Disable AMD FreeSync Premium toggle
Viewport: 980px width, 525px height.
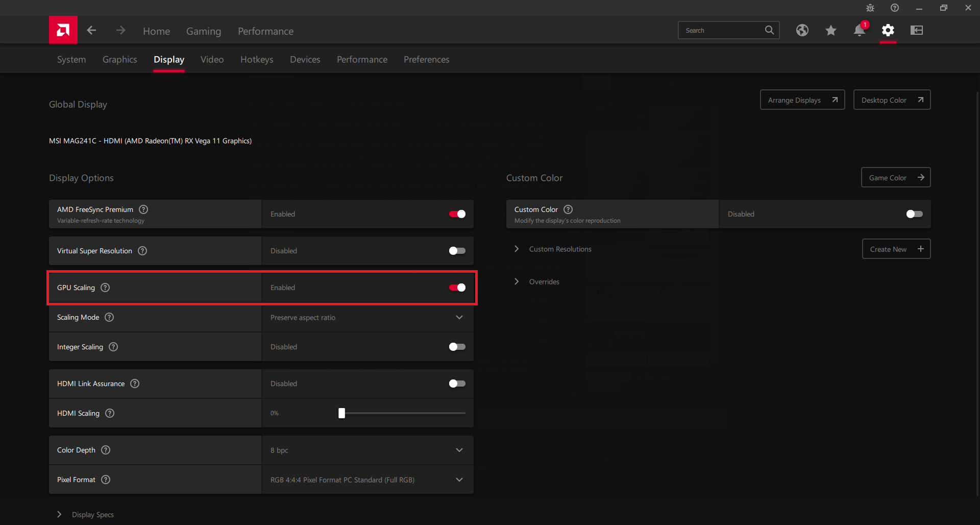[457, 214]
